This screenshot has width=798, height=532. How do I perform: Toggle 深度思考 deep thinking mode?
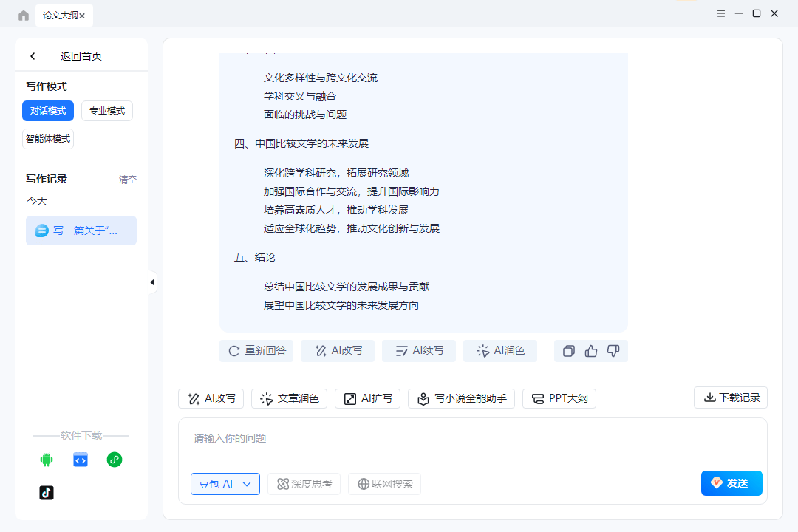(x=304, y=484)
